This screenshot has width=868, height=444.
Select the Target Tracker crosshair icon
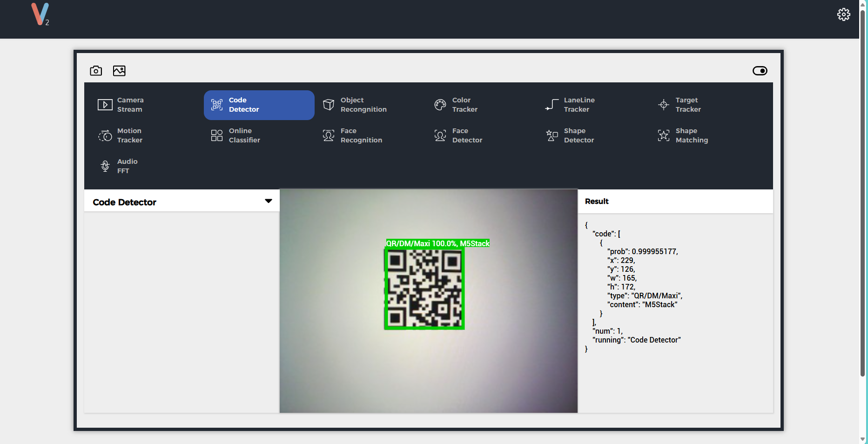(664, 105)
